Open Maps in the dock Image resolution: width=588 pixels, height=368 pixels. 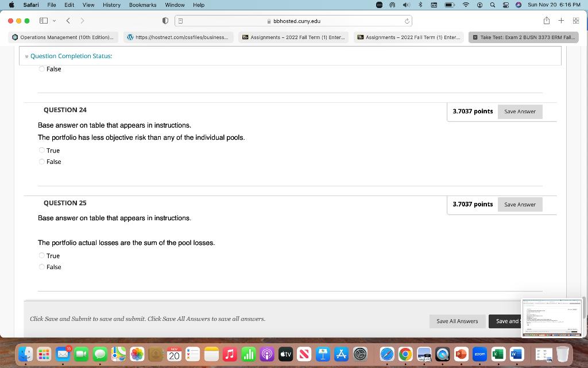tap(118, 354)
